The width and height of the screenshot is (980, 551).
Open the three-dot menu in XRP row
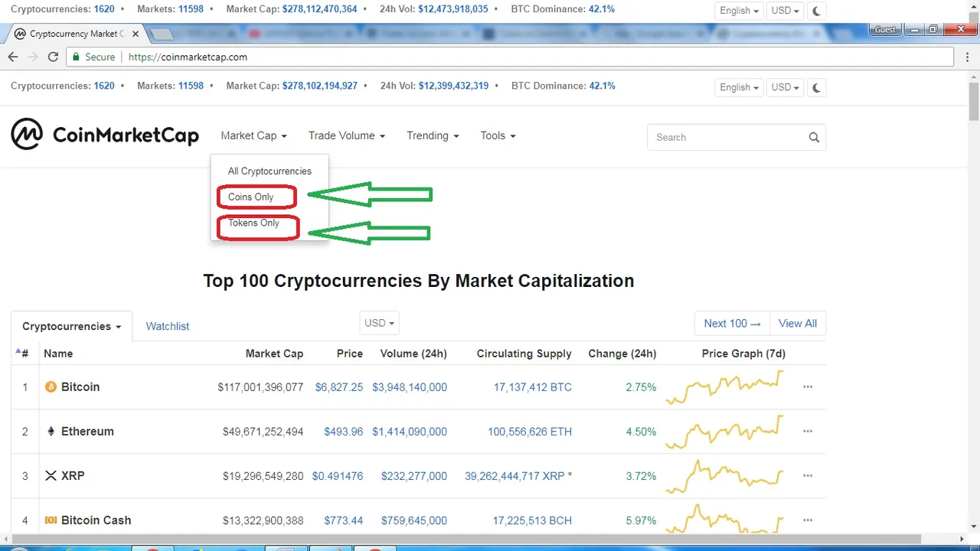pyautogui.click(x=808, y=476)
